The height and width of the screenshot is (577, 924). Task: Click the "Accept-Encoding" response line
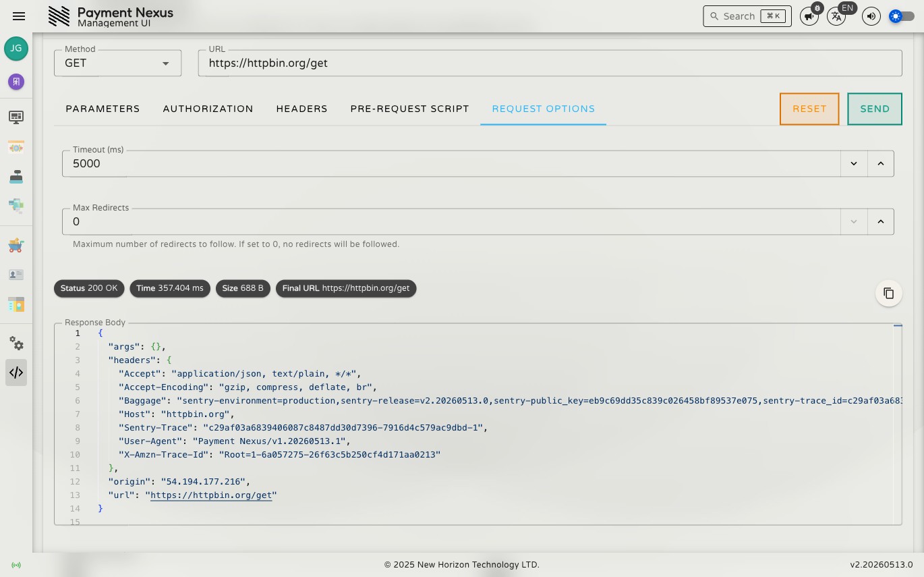248,387
